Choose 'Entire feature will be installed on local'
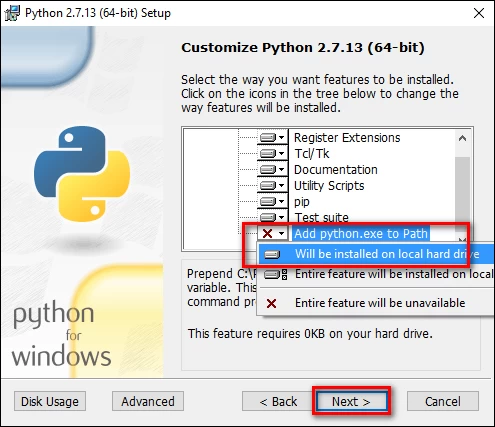This screenshot has width=495, height=427. 376,274
